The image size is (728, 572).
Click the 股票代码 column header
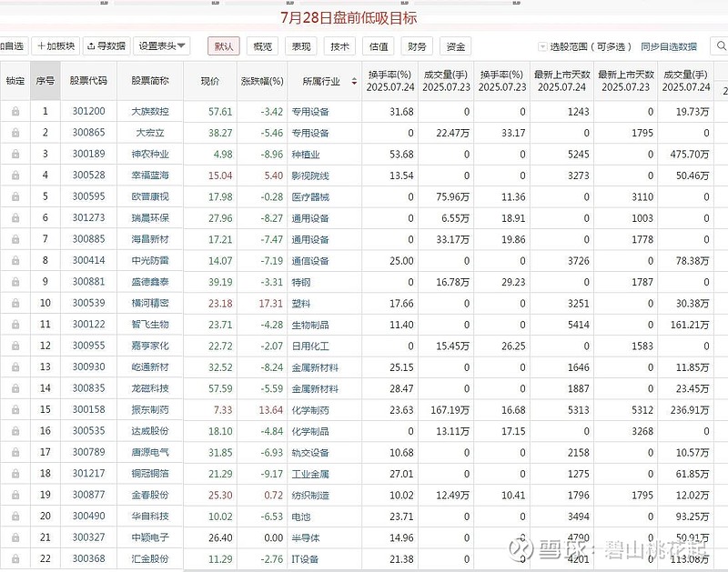pos(88,81)
